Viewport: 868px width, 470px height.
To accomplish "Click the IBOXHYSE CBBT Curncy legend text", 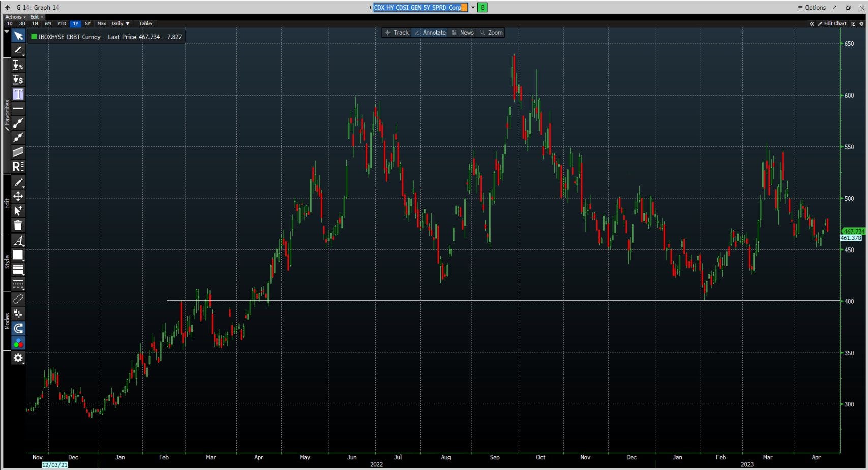I will point(70,37).
